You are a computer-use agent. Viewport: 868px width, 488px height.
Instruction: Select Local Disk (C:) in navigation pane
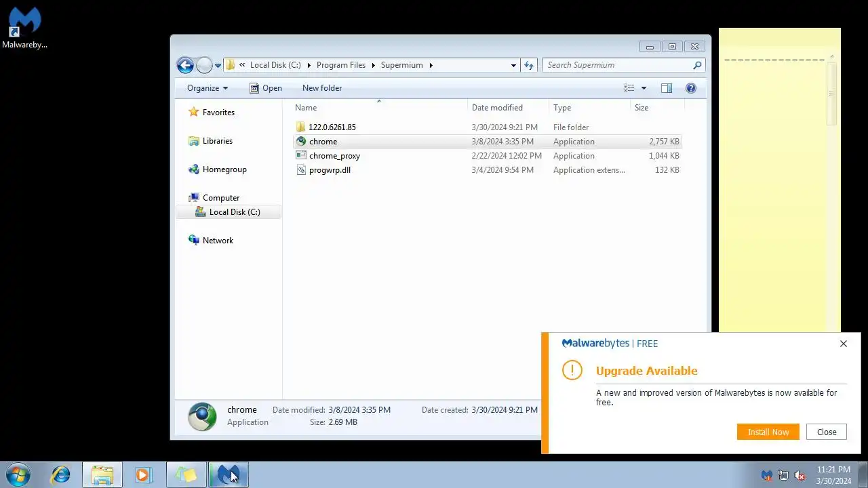coord(228,212)
